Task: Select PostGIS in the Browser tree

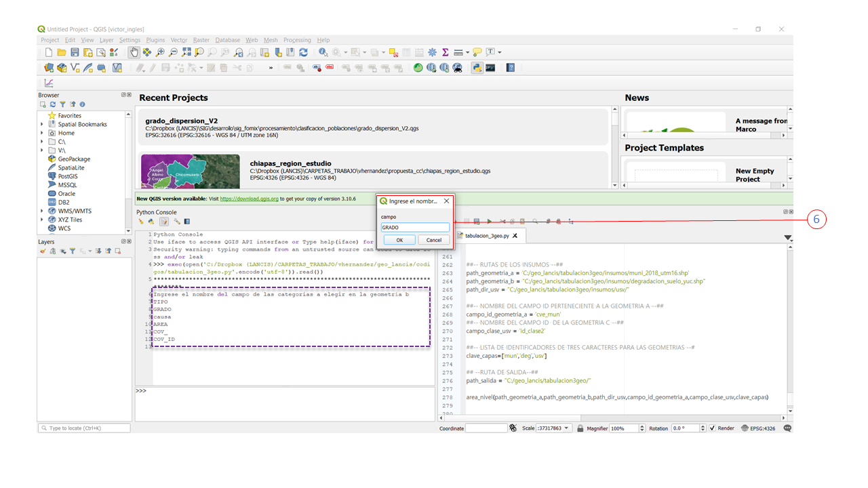Action: coord(68,176)
